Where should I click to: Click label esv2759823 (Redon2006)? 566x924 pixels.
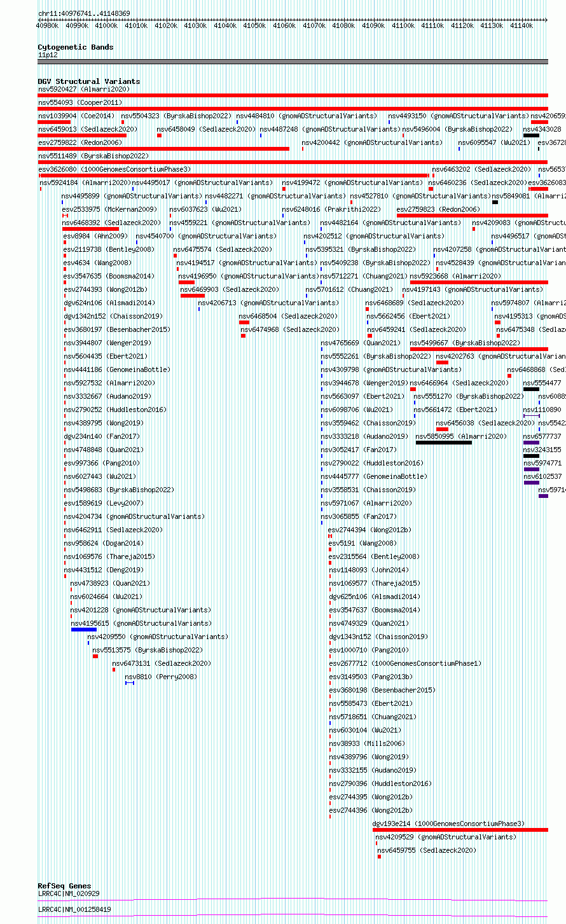(x=438, y=209)
